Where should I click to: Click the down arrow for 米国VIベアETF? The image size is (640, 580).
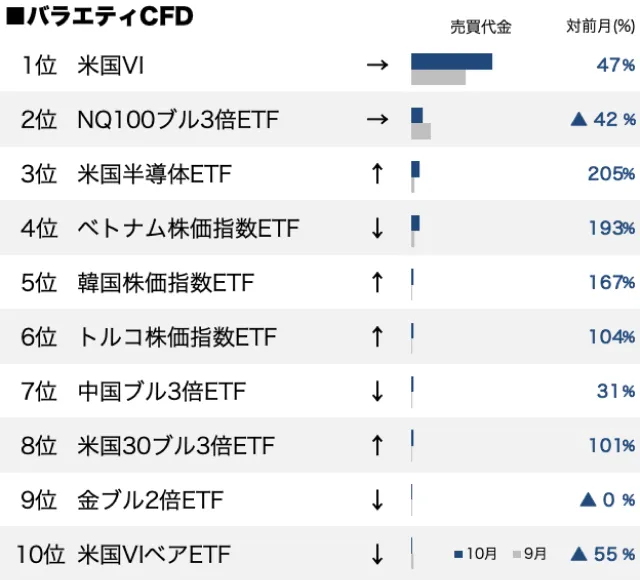377,553
